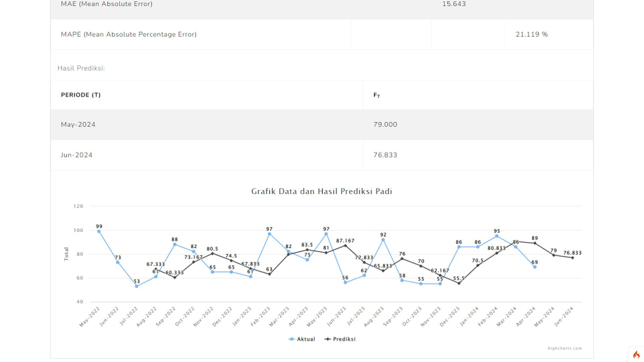Viewport: 644px width, 362px height.
Task: Select the Prediksi point labeled 87.167
Action: pos(345,245)
